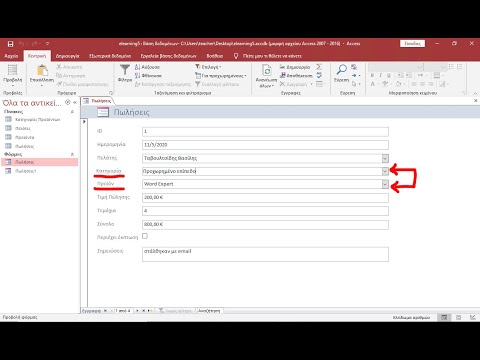480x360 pixels.
Task: Open the Εξωτερικά δεδομένα ribbon tab
Action: (110, 56)
